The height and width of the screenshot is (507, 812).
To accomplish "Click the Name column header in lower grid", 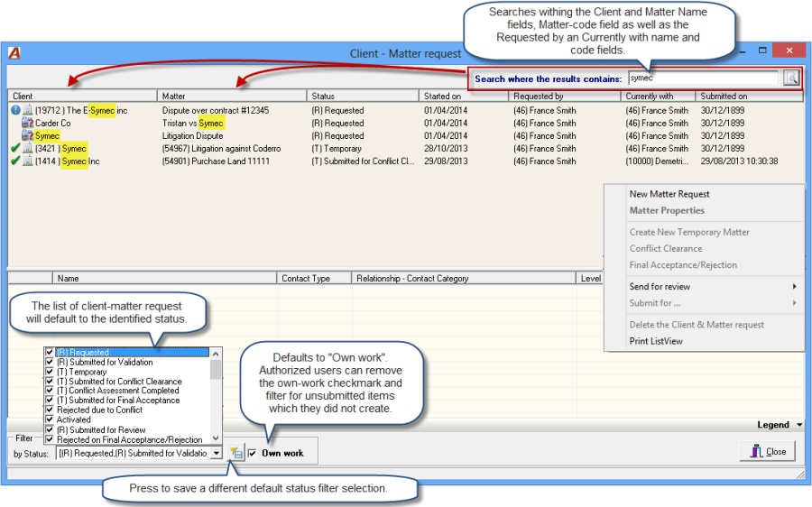I will [165, 278].
